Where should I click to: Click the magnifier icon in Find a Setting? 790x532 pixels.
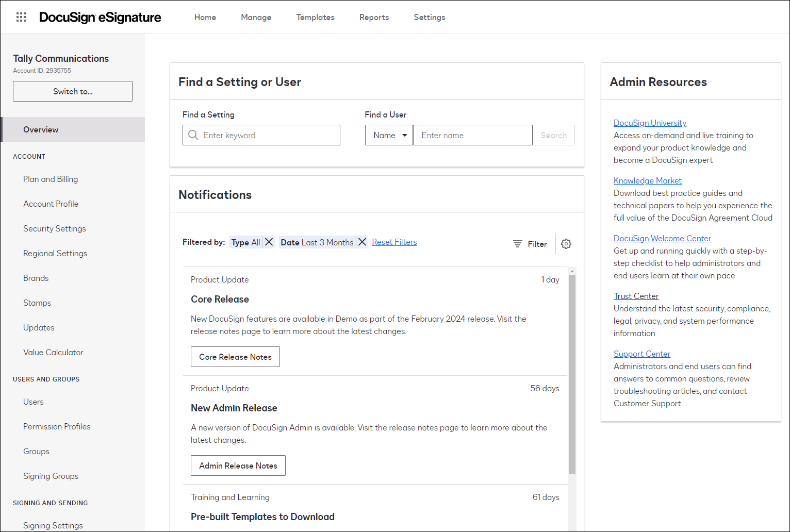click(x=193, y=135)
